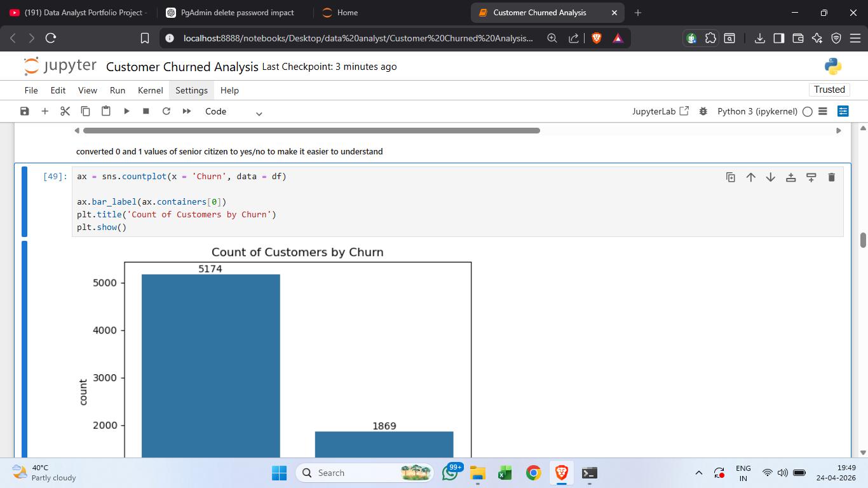Duplicate the cell using cell toolbar icon
This screenshot has height=488, width=868.
(731, 177)
